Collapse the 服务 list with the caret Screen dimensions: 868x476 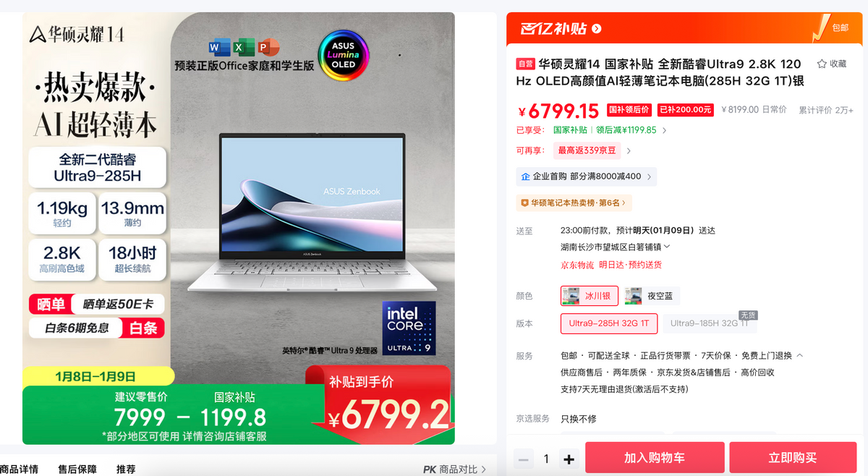click(x=799, y=356)
